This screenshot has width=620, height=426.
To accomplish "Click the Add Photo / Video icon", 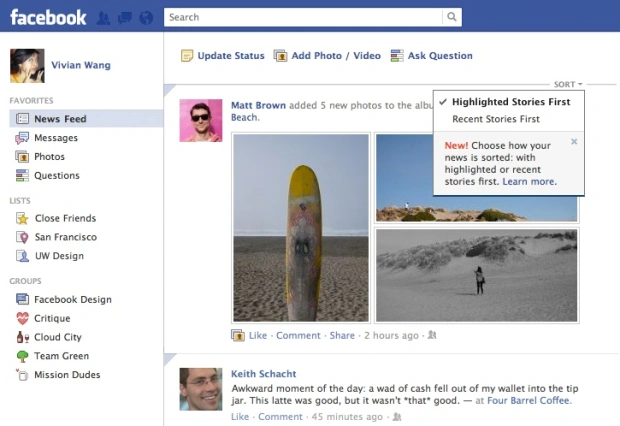I will pyautogui.click(x=280, y=56).
